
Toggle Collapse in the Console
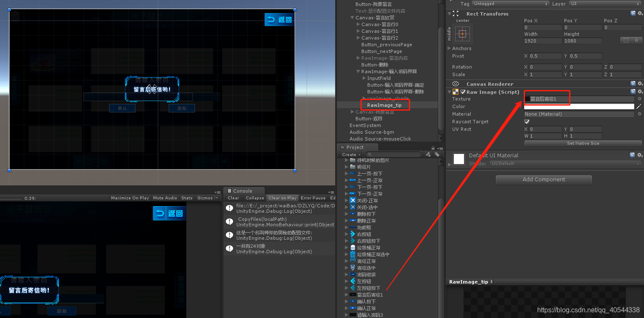pyautogui.click(x=254, y=198)
